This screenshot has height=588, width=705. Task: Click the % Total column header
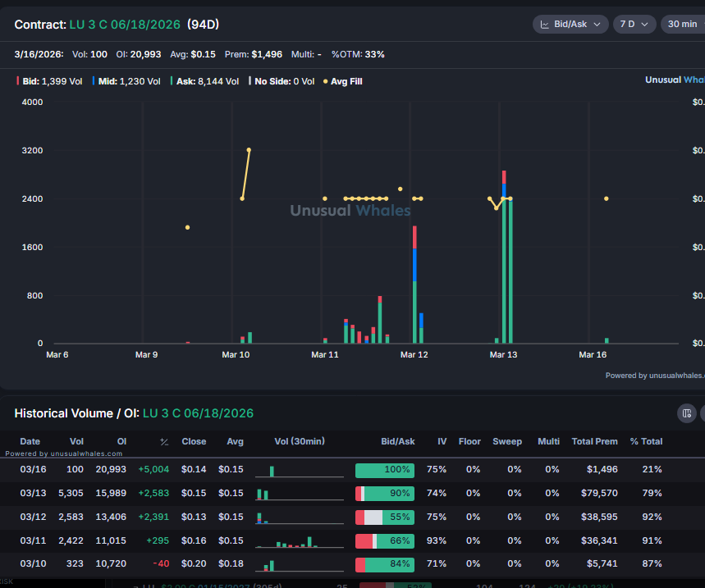(646, 441)
